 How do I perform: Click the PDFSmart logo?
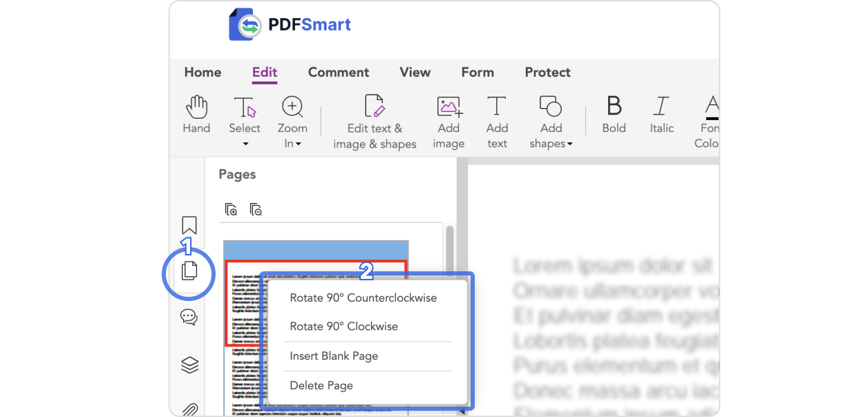[290, 26]
